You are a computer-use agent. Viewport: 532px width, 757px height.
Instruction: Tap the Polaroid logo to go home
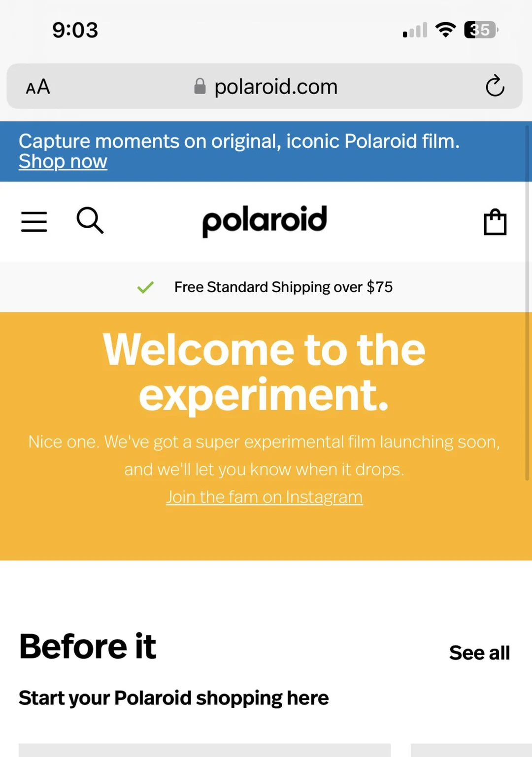click(264, 221)
